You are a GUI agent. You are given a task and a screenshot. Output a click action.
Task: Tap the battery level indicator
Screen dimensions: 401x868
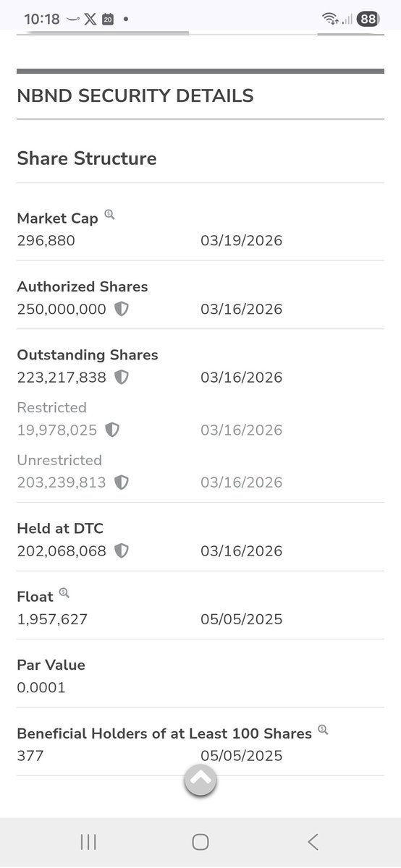368,20
